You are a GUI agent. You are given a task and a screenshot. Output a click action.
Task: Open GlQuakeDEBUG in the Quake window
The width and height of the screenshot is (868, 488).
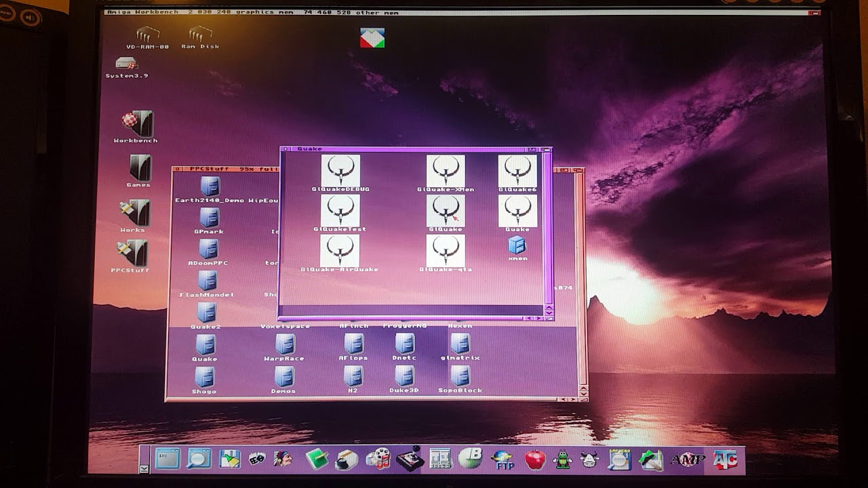340,171
